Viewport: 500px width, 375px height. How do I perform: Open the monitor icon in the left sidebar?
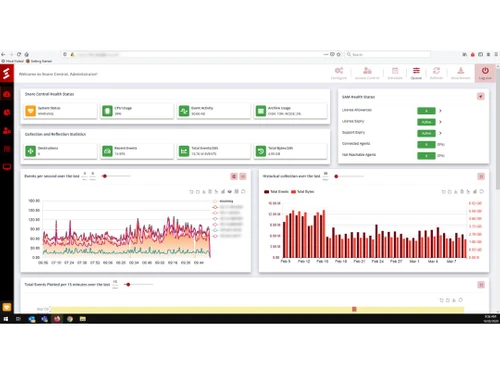(x=7, y=167)
